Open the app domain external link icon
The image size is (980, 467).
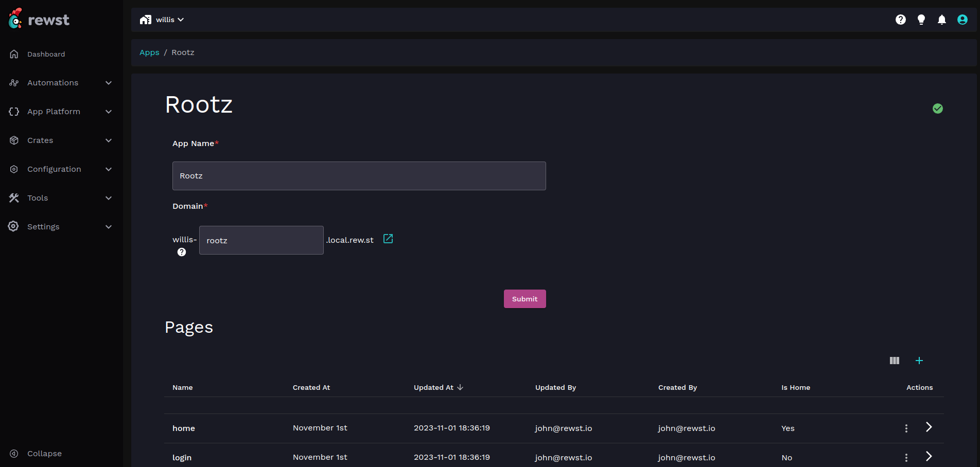click(388, 239)
